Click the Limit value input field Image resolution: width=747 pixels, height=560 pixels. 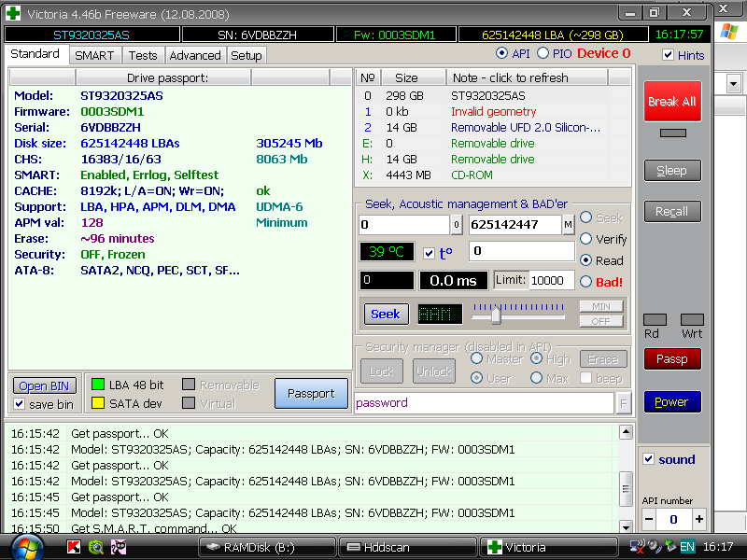[553, 280]
